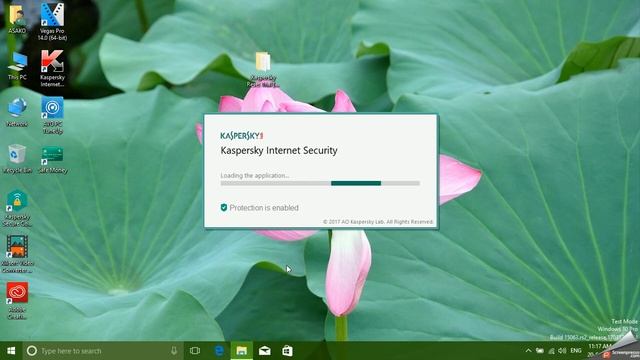Open the Mail app from the taskbar
This screenshot has height=360, width=640.
264,351
